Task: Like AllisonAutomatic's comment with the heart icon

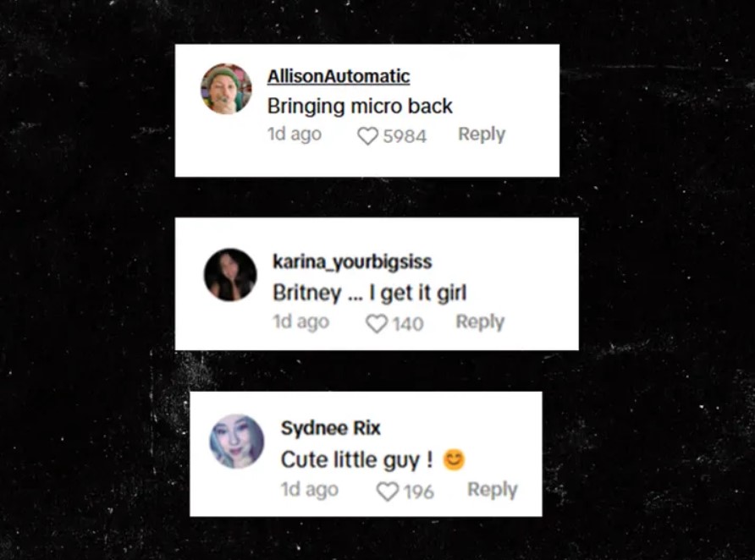Action: click(368, 136)
